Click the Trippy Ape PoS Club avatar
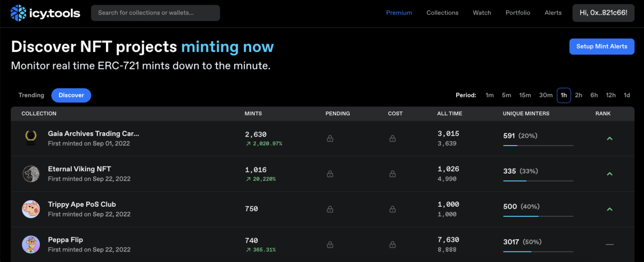 tap(31, 209)
